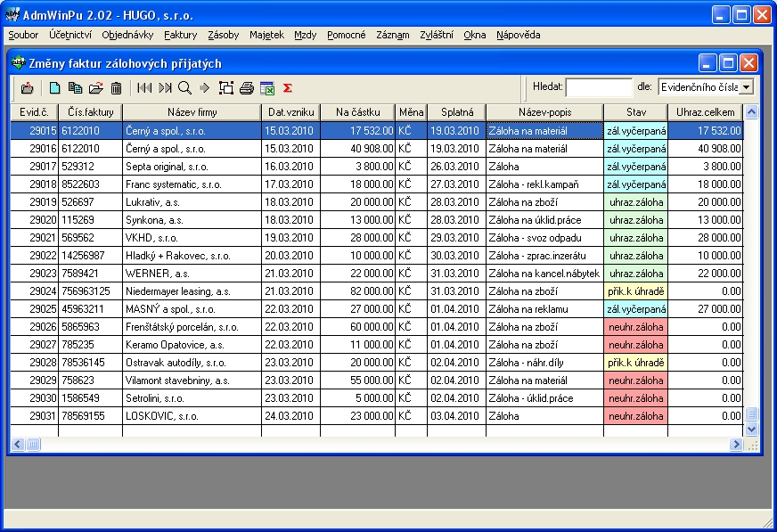
Task: Open the Účetnictví menu
Action: pyautogui.click(x=68, y=35)
